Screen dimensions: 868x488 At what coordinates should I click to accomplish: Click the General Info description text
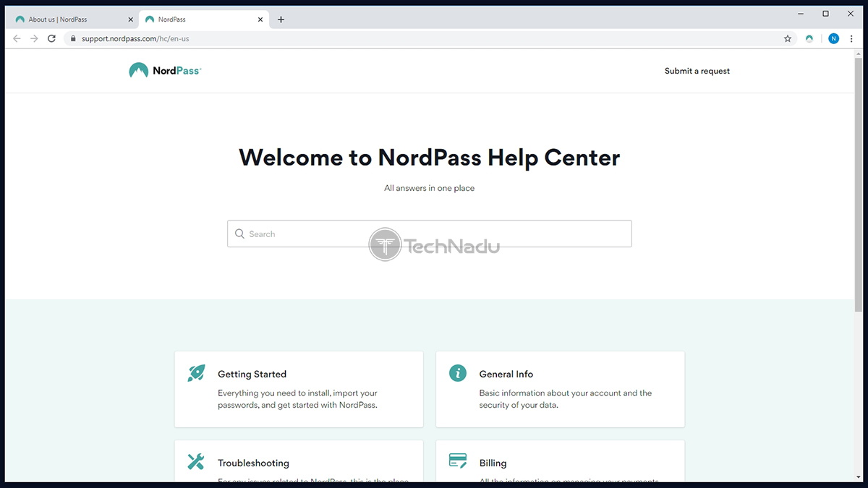[x=566, y=399]
